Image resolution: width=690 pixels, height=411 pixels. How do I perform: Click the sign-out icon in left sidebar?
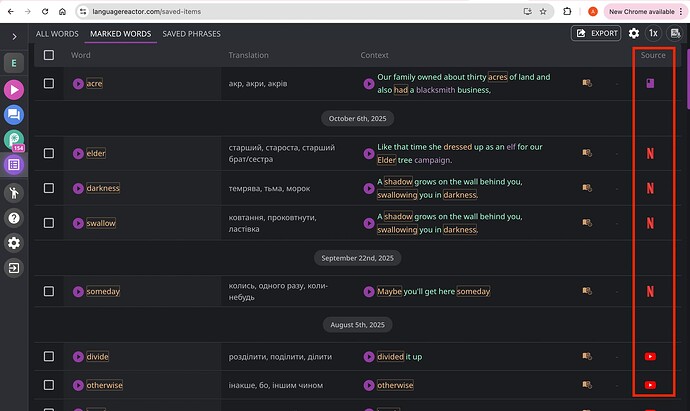(15, 268)
